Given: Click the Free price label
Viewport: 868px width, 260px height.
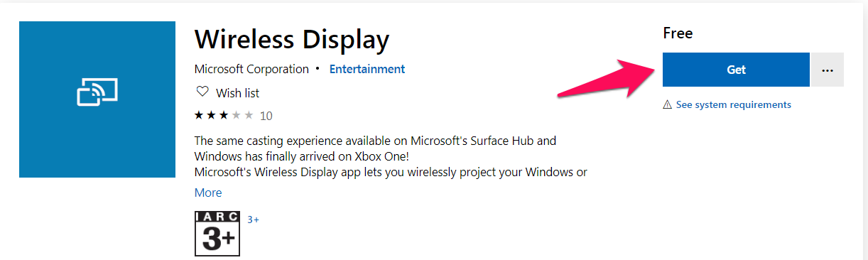Looking at the screenshot, I should pyautogui.click(x=678, y=33).
